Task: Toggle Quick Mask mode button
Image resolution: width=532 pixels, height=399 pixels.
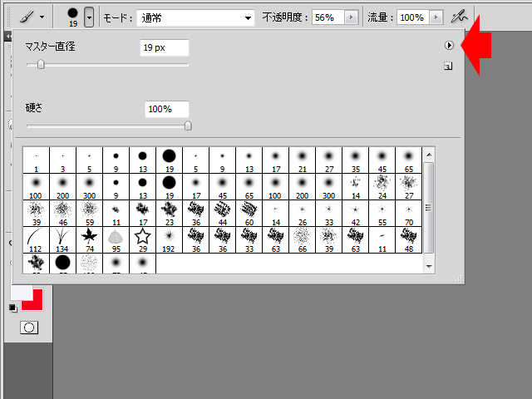Action: pos(29,328)
